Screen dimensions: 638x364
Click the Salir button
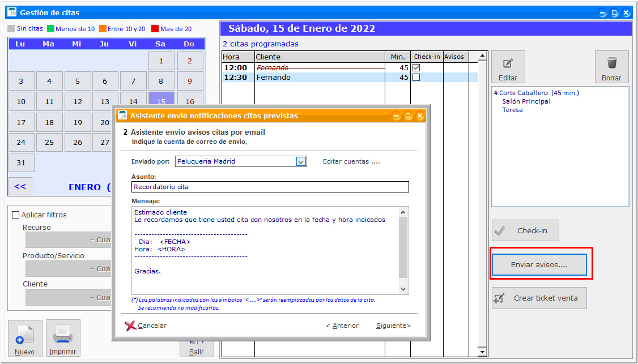click(x=197, y=350)
